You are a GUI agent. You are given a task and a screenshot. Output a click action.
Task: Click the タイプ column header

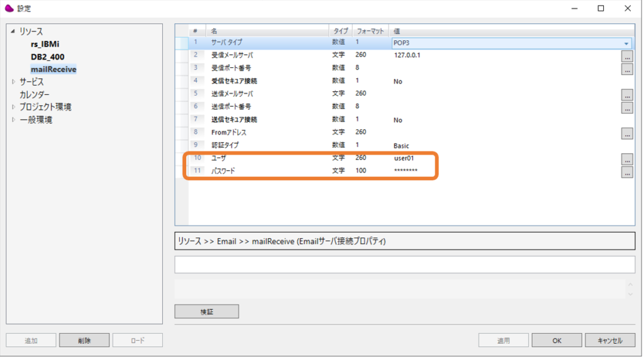pyautogui.click(x=340, y=31)
